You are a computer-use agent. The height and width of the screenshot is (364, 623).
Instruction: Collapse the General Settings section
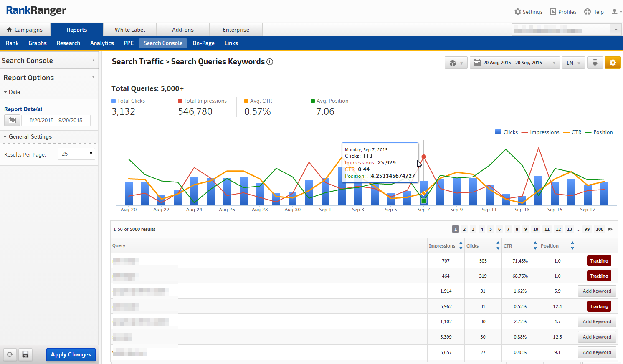pos(30,136)
